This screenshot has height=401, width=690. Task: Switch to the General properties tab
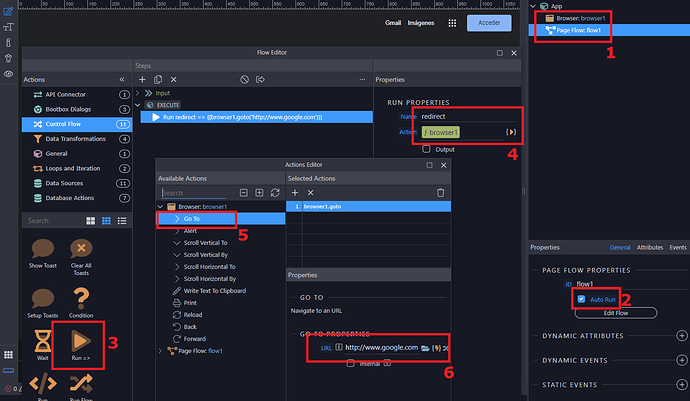click(620, 247)
